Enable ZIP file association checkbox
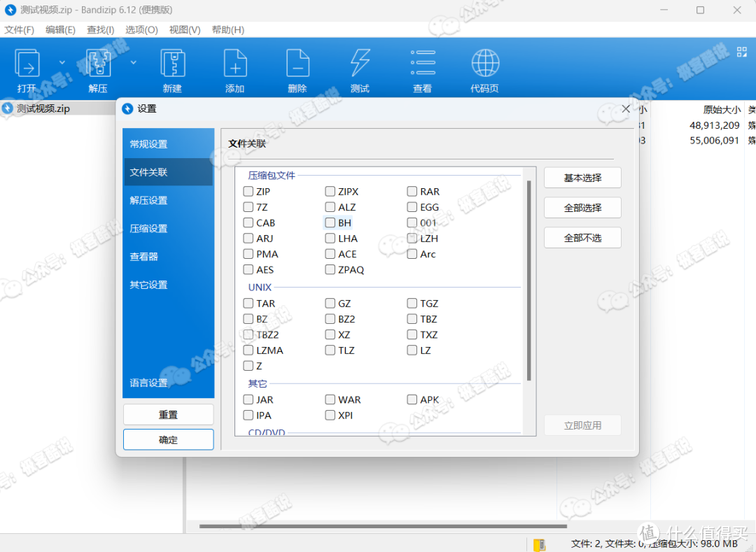Viewport: 756px width, 552px height. point(248,191)
